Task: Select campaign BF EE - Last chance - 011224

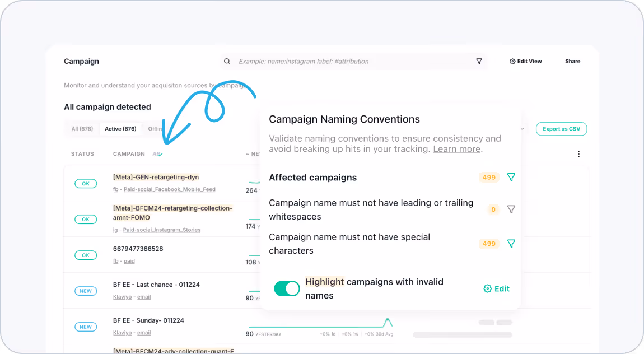Action: point(156,285)
